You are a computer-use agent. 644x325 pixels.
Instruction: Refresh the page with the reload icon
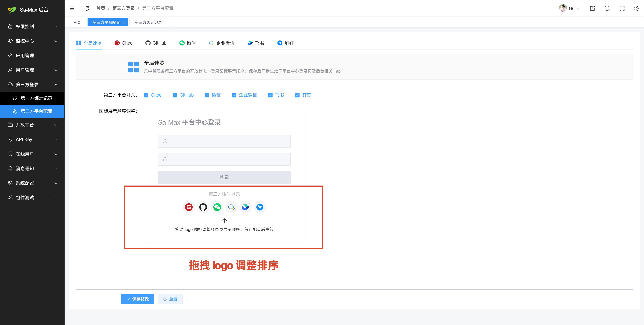tap(87, 9)
